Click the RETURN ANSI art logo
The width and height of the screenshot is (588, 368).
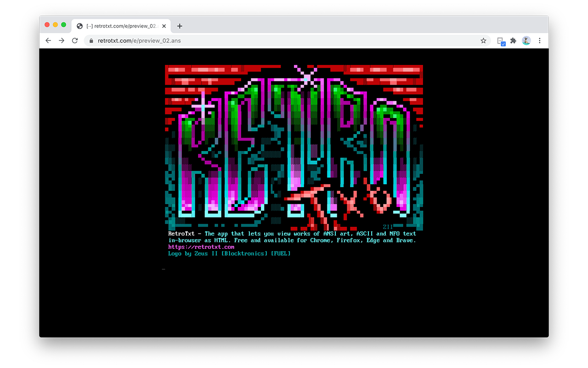[294, 147]
